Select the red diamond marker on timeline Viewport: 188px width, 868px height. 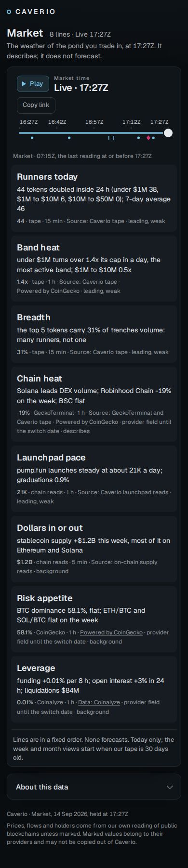click(x=148, y=138)
